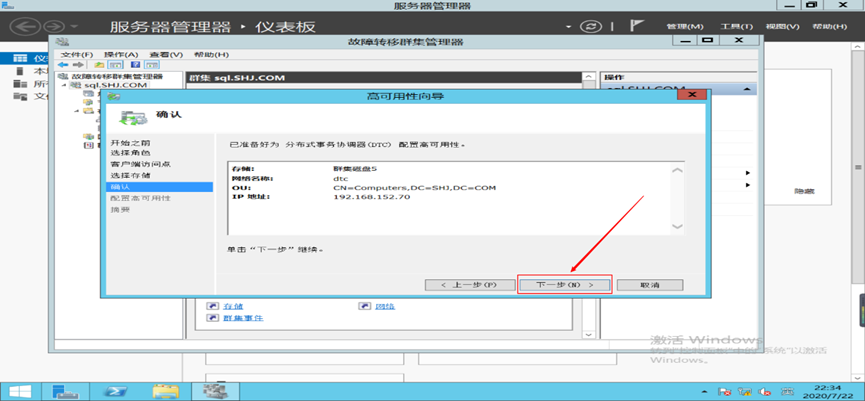Screen dimensions: 865x401
Task: Click the 192.168.152.70 IP address value
Action: point(372,197)
